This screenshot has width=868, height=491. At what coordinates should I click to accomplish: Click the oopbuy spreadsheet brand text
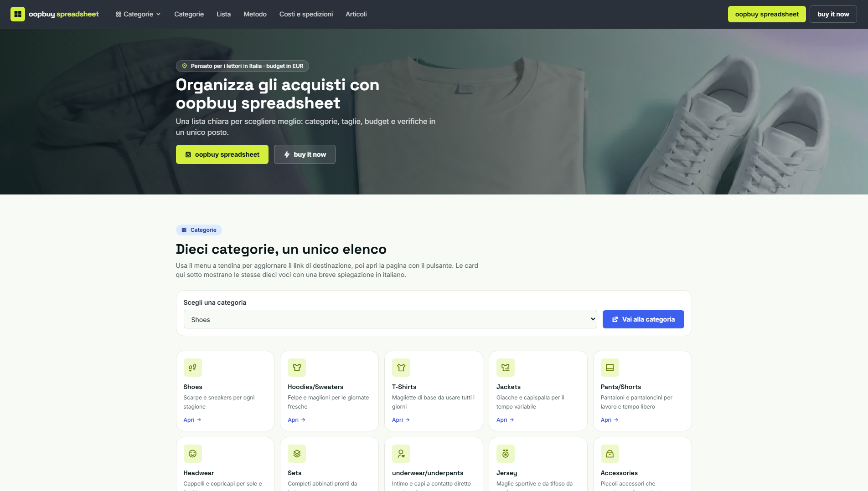[x=64, y=14]
